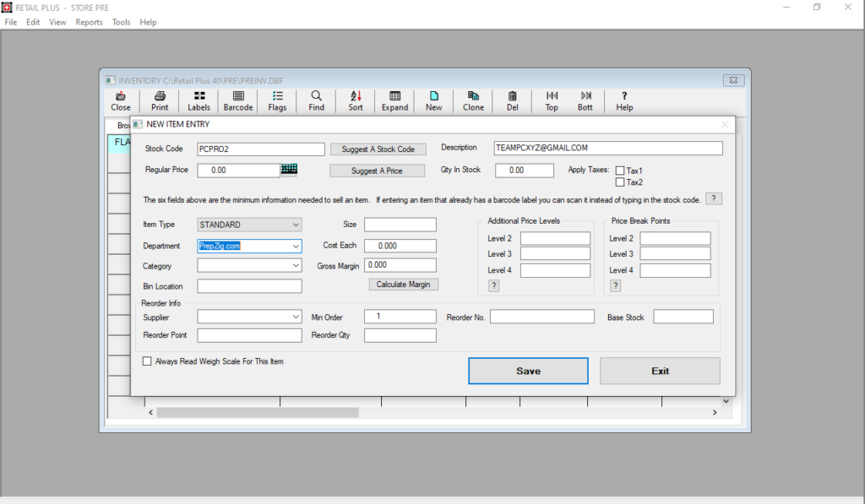Open the Flags tool

click(277, 101)
